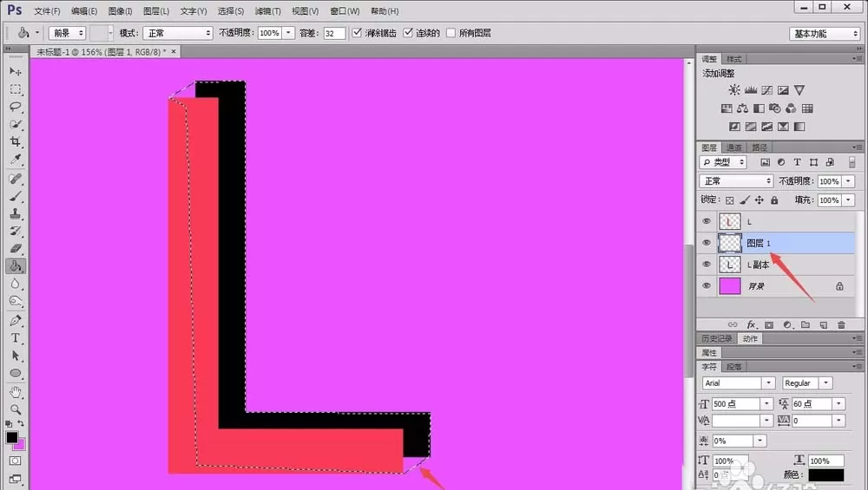Click the foreground color swatch
This screenshot has height=490, width=868.
pyautogui.click(x=11, y=437)
